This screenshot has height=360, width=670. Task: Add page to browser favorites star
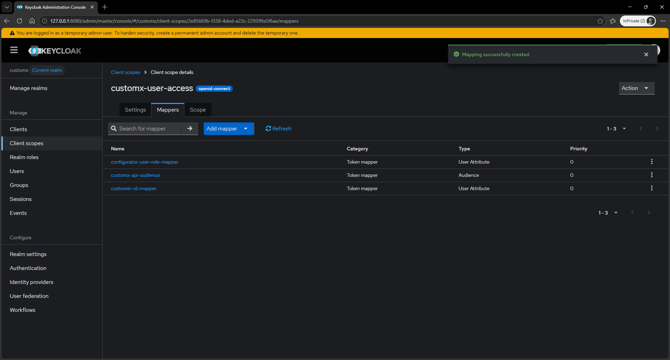click(600, 21)
